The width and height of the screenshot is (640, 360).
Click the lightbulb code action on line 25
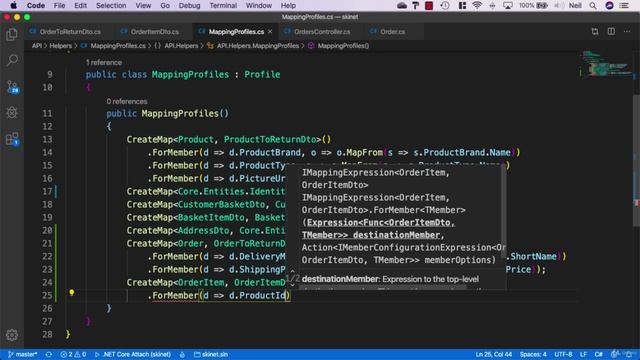click(x=71, y=292)
